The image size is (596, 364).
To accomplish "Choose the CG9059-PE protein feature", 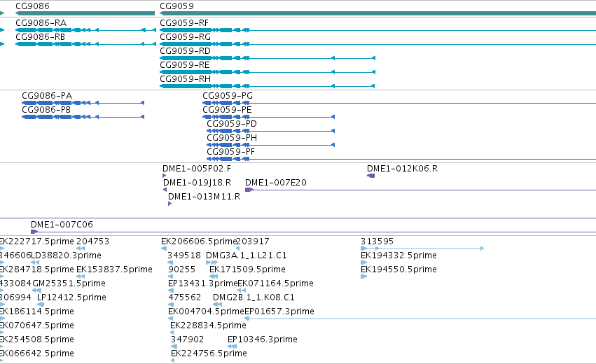I will [x=227, y=110].
